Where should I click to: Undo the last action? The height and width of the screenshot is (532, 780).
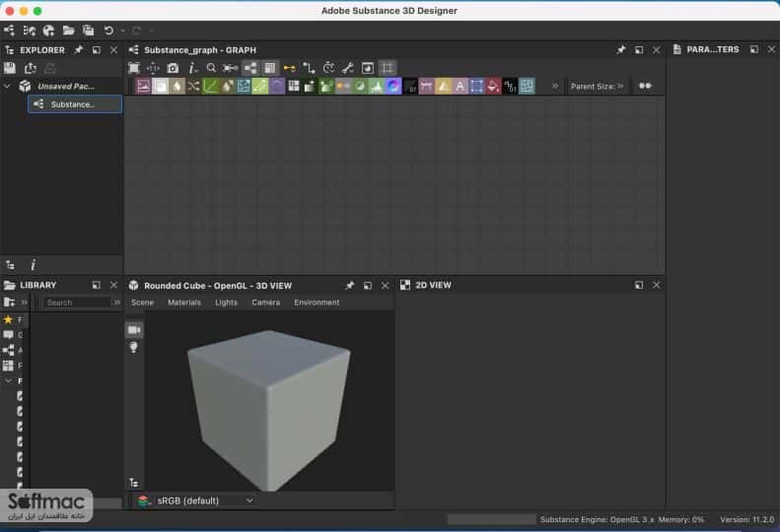point(108,31)
